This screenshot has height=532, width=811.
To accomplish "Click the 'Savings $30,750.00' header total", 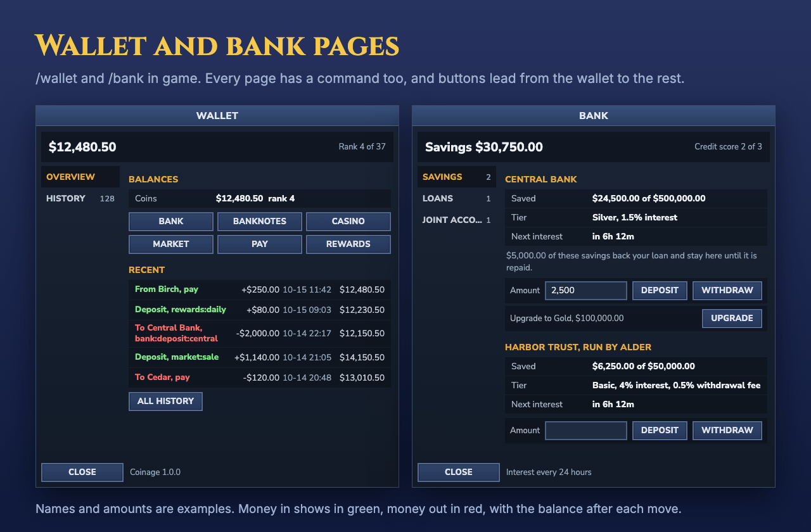I will click(x=484, y=147).
